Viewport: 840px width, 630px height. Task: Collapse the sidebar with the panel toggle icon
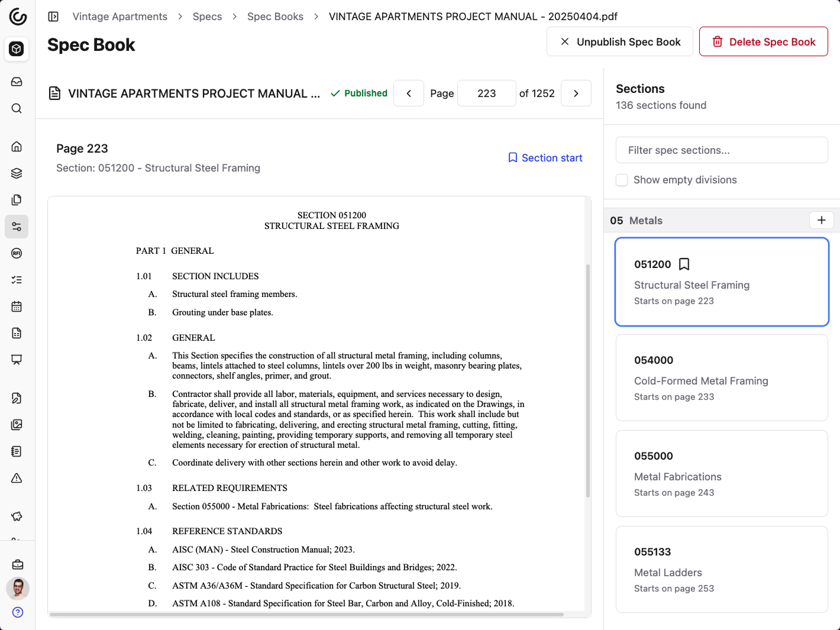53,16
